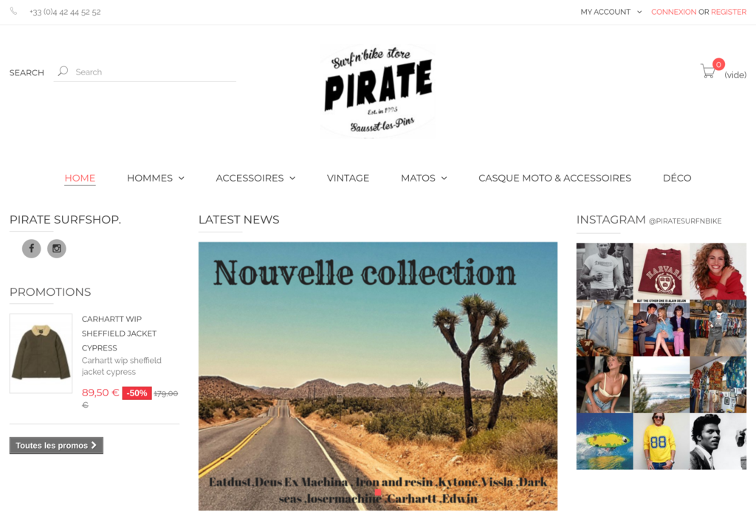Open the Harvard t-shirt Instagram photo
The width and height of the screenshot is (756, 532).
(661, 271)
